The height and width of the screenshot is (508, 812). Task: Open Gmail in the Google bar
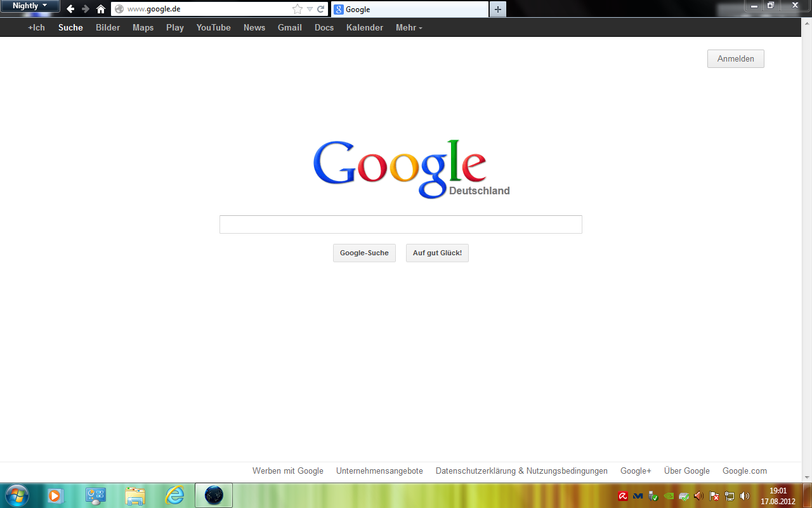[x=290, y=27]
